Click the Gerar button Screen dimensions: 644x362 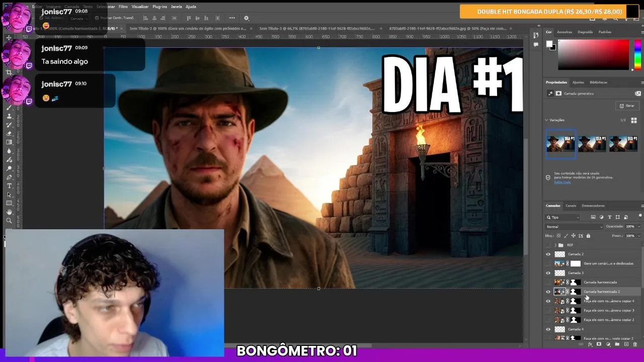(627, 106)
